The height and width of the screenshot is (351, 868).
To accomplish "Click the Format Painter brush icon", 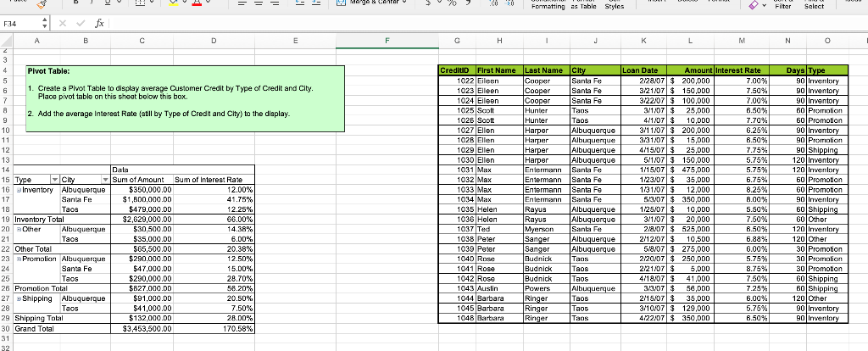I will [42, 4].
